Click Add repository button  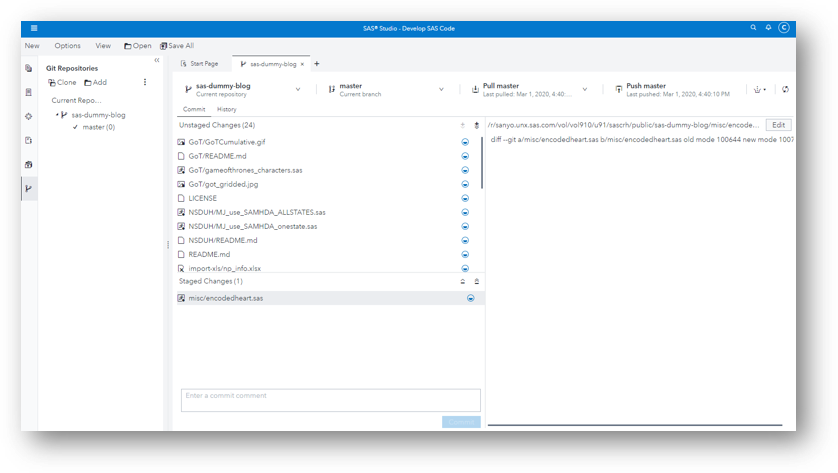pos(96,82)
